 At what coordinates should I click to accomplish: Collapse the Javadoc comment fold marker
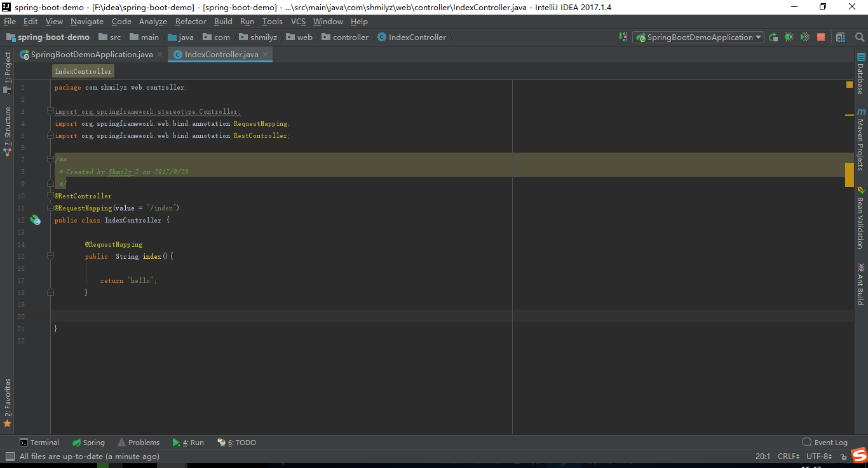point(50,159)
